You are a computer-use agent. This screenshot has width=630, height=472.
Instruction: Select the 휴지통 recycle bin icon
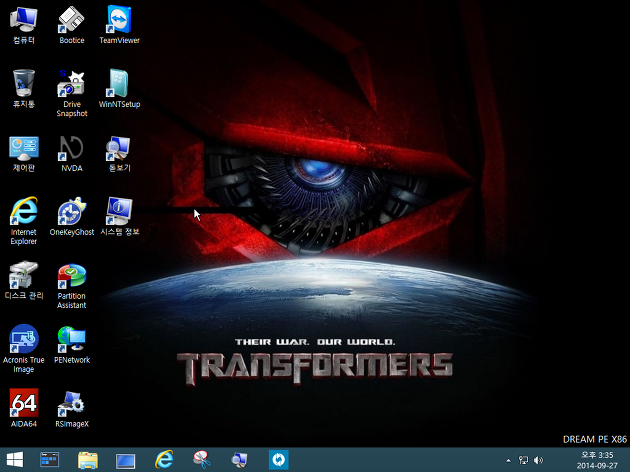pos(24,89)
